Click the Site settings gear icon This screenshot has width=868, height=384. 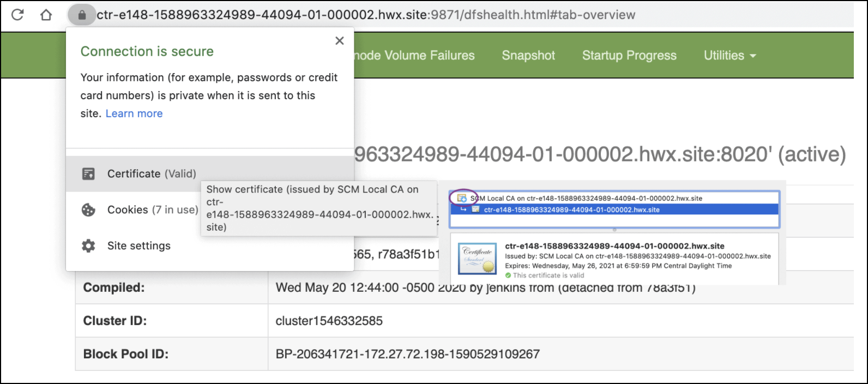pos(88,246)
